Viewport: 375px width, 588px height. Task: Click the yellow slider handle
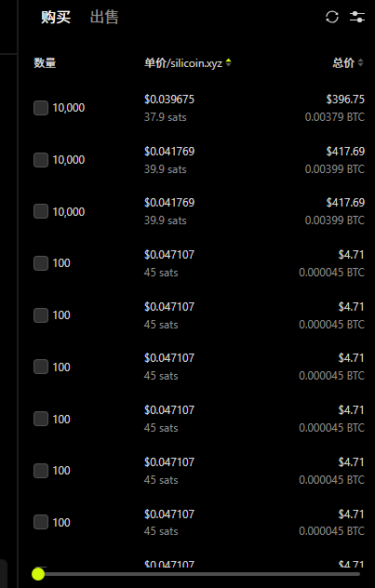coord(38,574)
